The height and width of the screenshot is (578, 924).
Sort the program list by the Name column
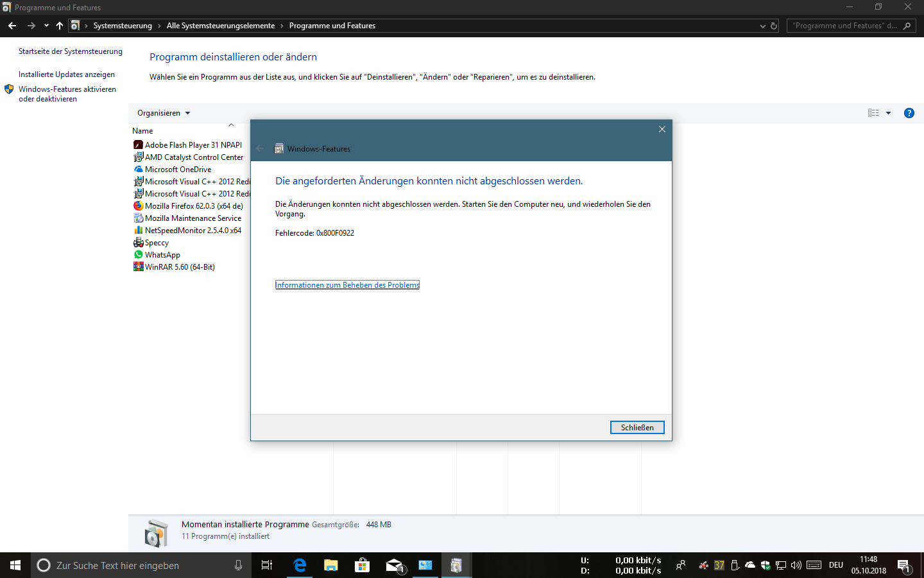coord(142,131)
